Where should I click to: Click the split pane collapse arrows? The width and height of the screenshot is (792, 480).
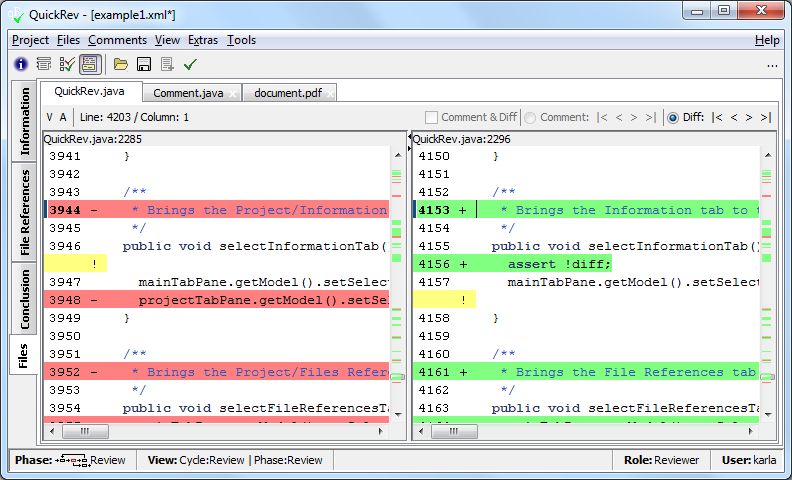pos(409,142)
